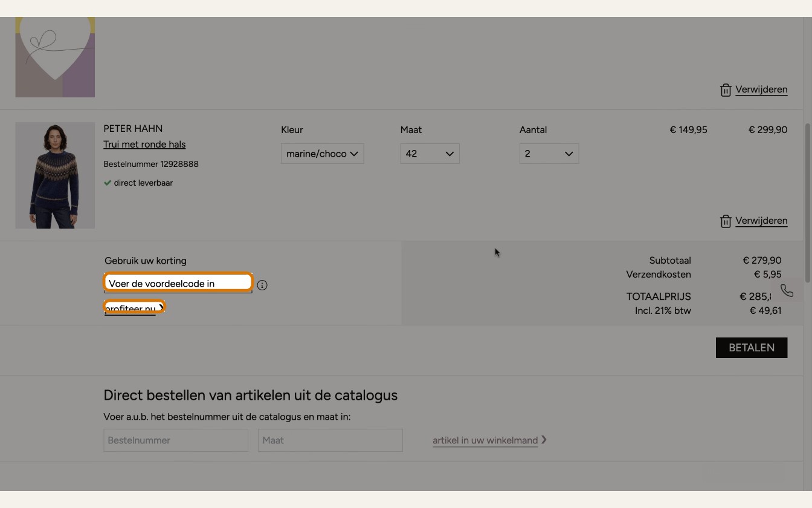Click the Verzendkosten amount € 5,95
The width and height of the screenshot is (812, 508).
coord(768,274)
